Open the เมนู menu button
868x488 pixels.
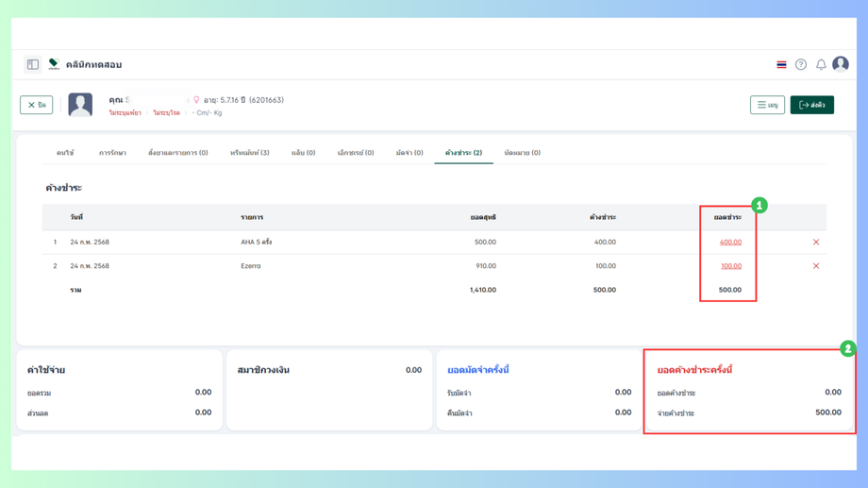coord(767,105)
